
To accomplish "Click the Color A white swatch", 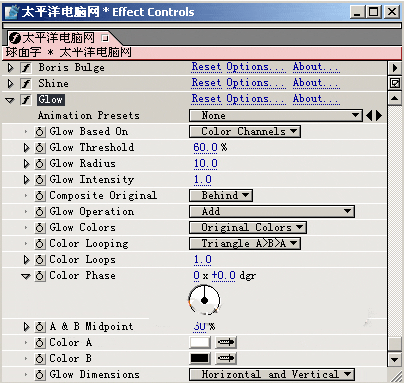I will pos(200,342).
